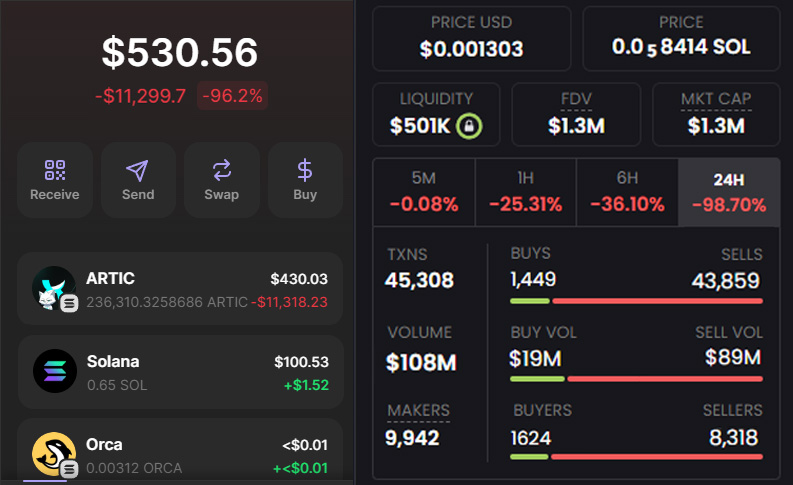
Task: Click the total balance $530.56
Action: point(180,52)
